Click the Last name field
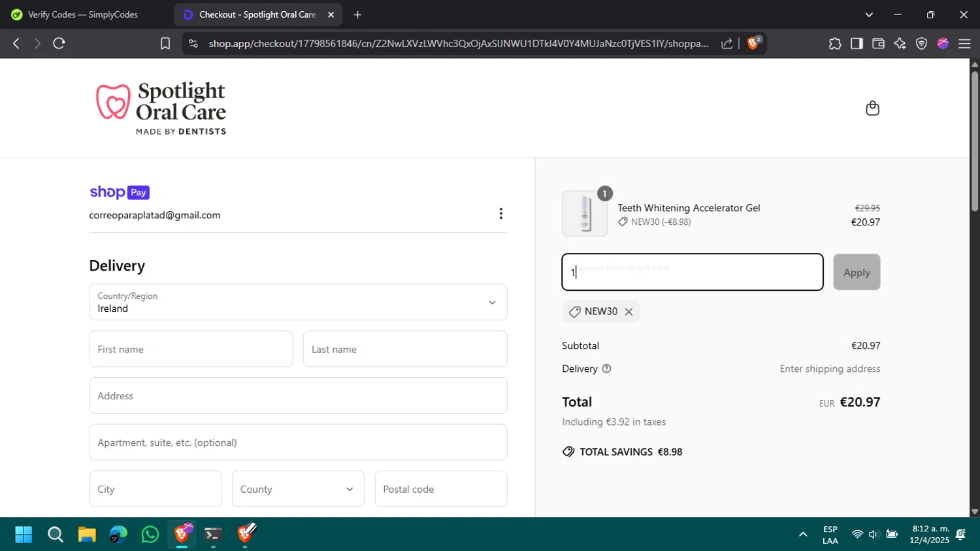This screenshot has width=980, height=551. (x=405, y=349)
